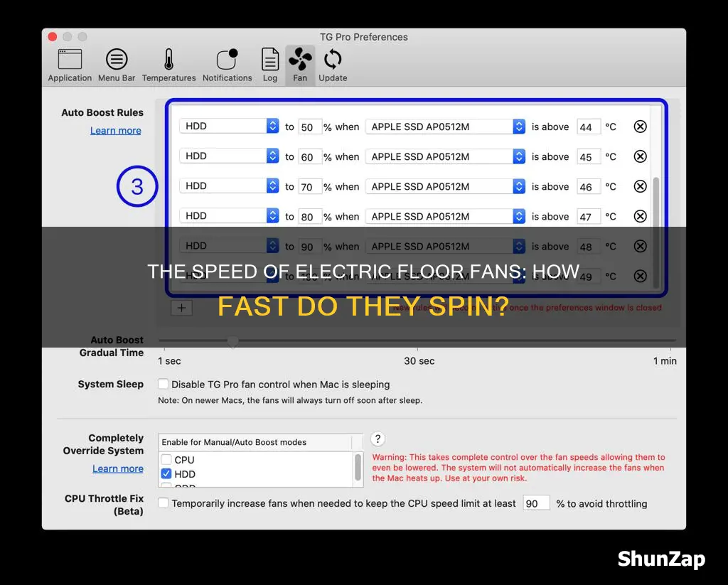Viewport: 728px width, 585px height.
Task: Edit the 49 °C threshold field
Action: pos(588,277)
